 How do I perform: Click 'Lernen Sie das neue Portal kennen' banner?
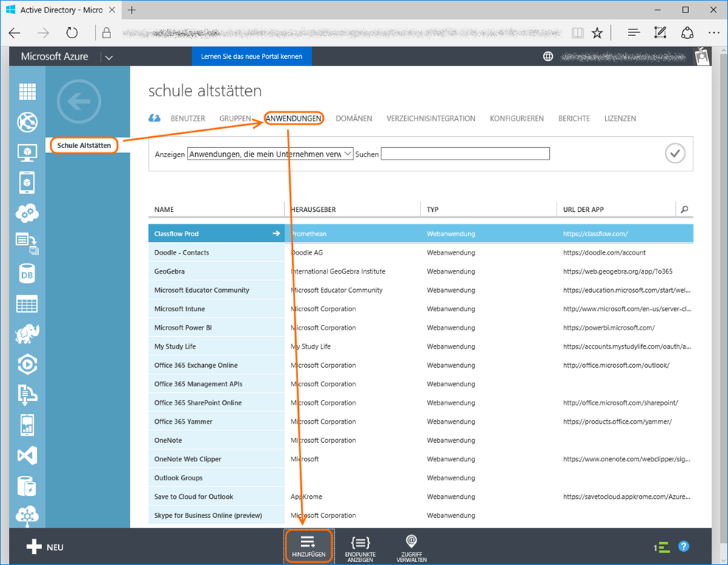coord(252,57)
